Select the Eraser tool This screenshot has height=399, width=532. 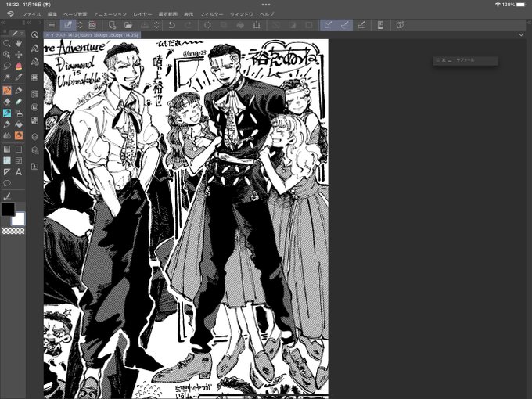point(7,102)
